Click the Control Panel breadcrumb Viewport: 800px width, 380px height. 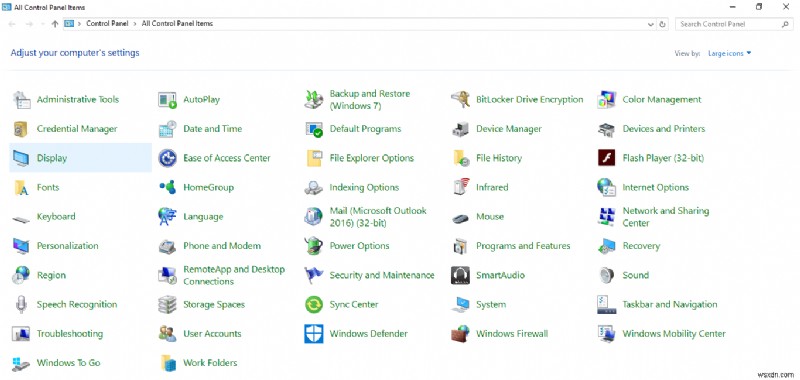pyautogui.click(x=107, y=23)
